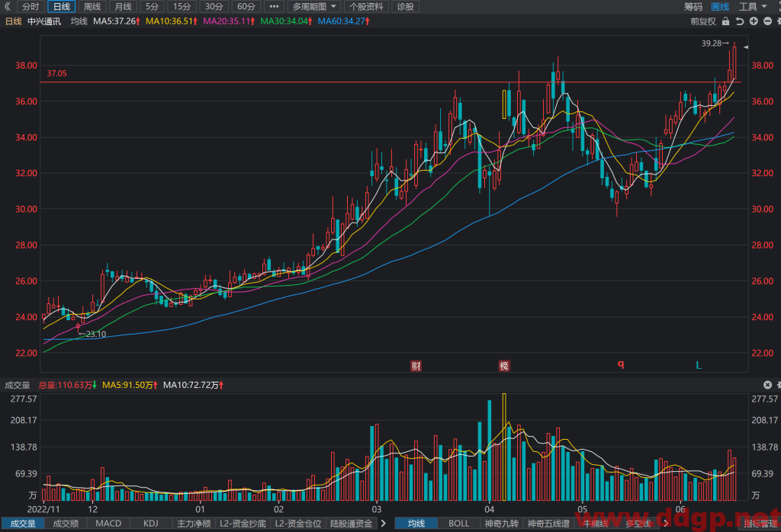Click the MA10:72.72万 volume average label

click(193, 385)
